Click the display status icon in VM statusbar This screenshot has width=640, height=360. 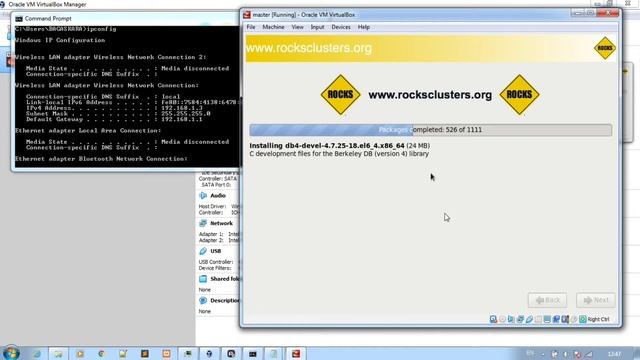[x=547, y=319]
